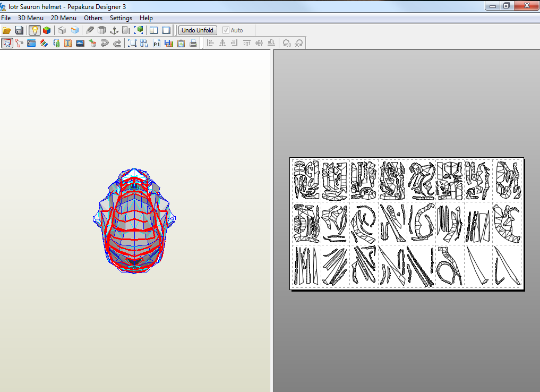Click the gray cylinder icon in top toolbar
Viewport: 540px width, 392px height.
pyautogui.click(x=101, y=30)
